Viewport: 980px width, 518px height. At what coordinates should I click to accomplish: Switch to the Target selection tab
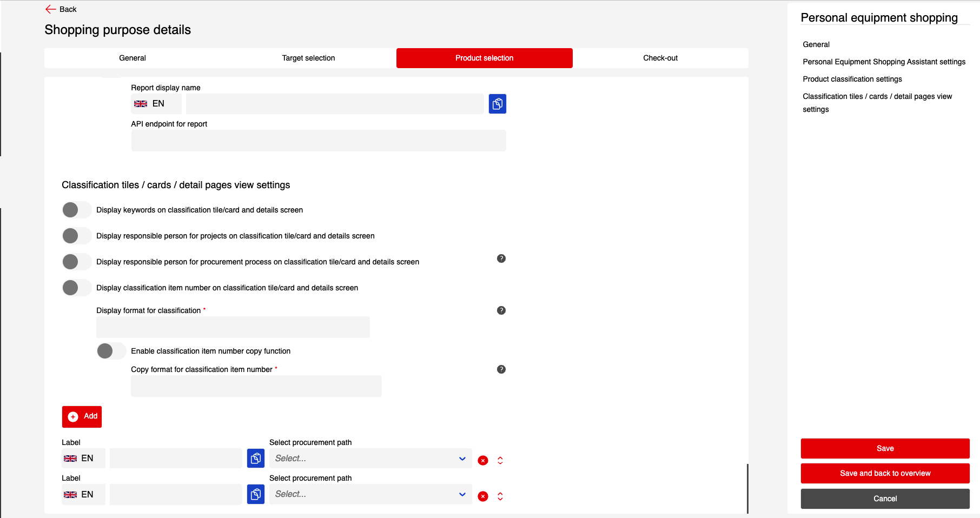tap(308, 58)
